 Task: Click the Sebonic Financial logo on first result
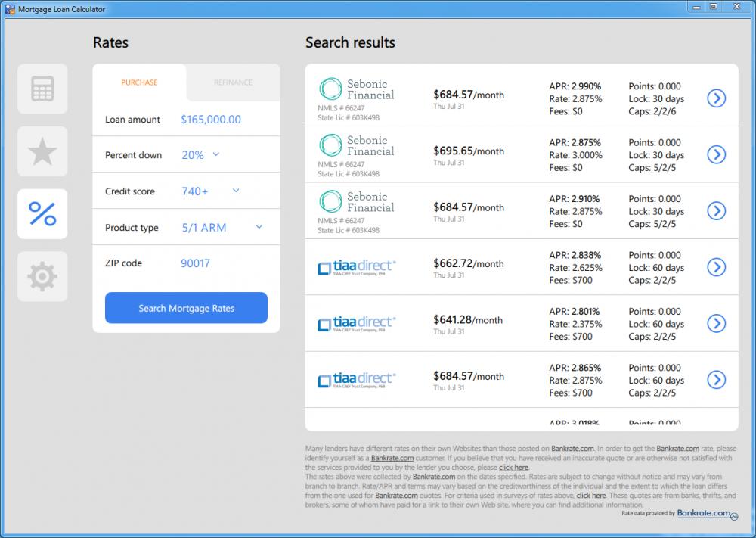(356, 91)
